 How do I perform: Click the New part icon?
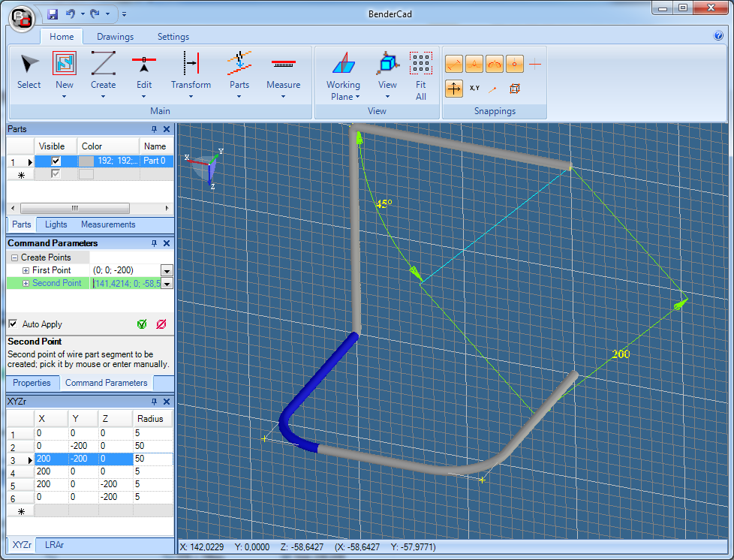(x=64, y=63)
